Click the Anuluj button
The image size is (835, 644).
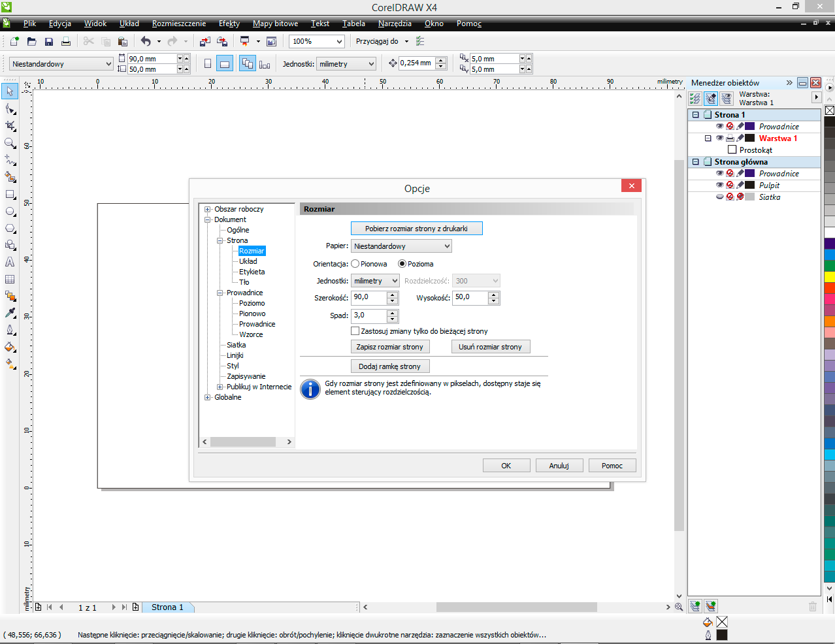559,466
